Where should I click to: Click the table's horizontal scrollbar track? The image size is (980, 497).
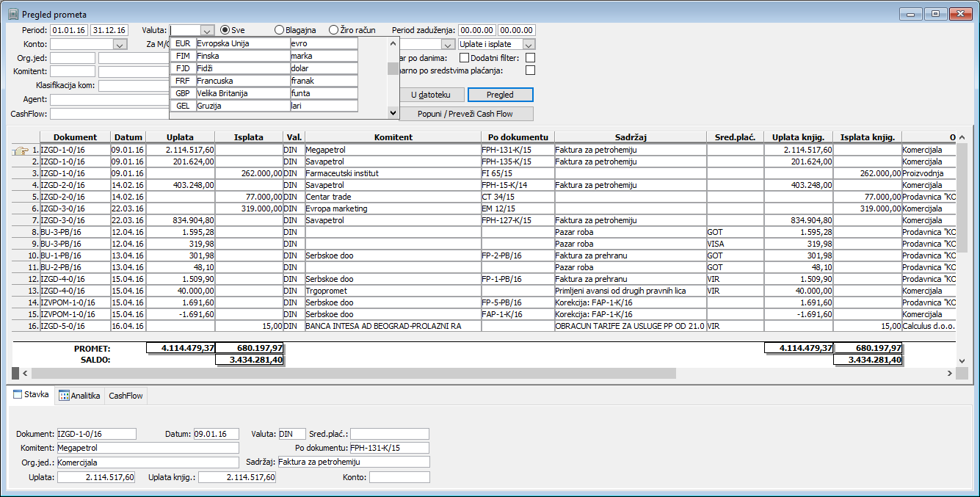click(x=807, y=374)
